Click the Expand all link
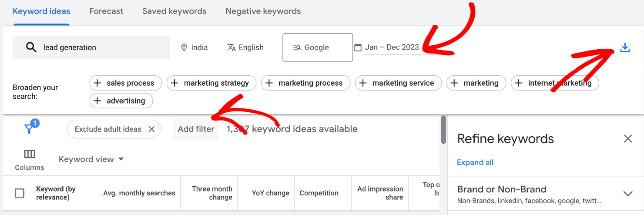The image size is (644, 215). click(475, 162)
